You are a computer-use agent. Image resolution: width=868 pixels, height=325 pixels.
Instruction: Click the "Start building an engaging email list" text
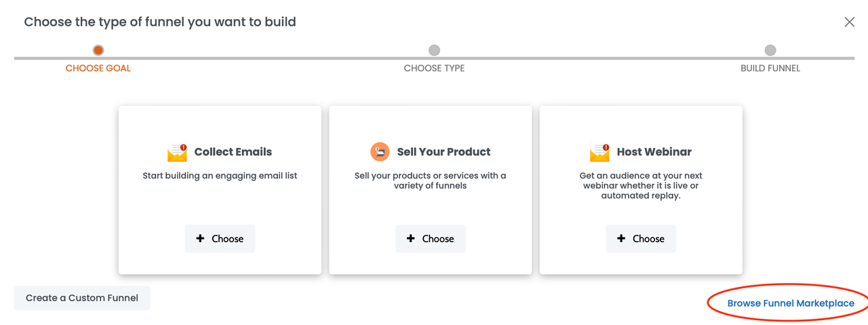coord(220,176)
